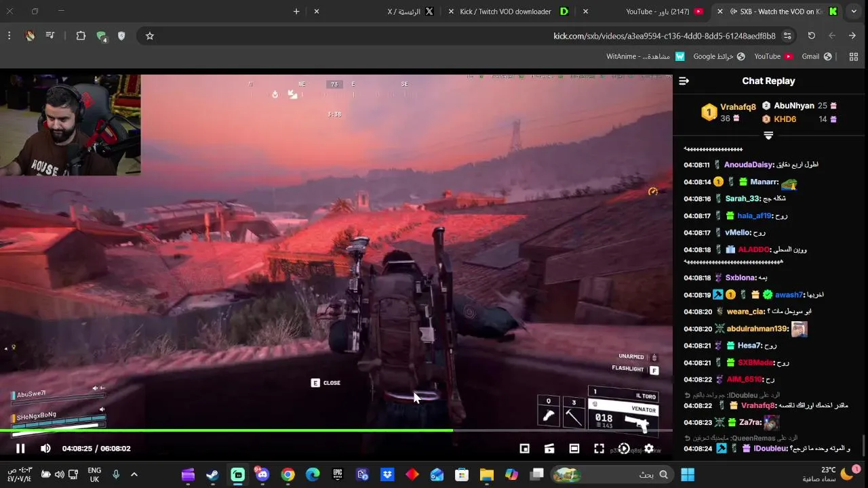Screen dimensions: 868x488
Task: Go forward in the browser history
Action: pos(832,36)
